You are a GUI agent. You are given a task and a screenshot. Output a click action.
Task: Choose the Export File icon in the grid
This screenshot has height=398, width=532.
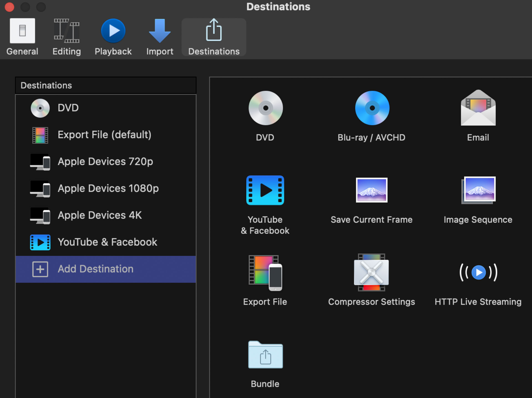(x=265, y=272)
